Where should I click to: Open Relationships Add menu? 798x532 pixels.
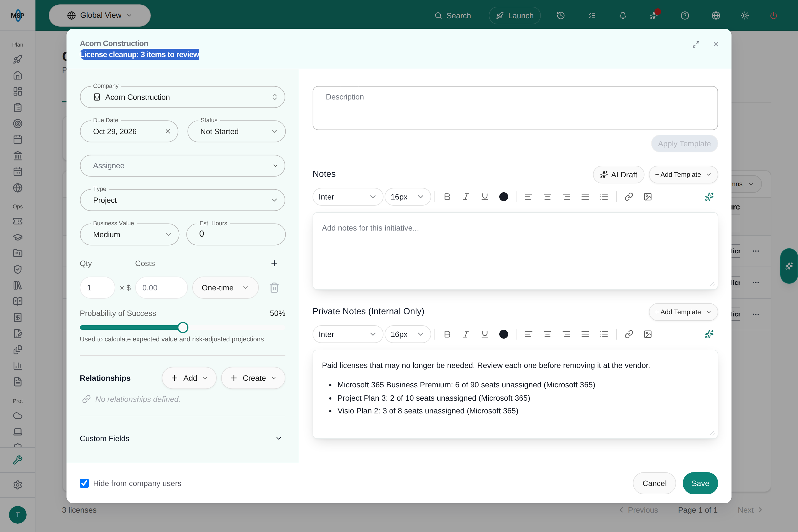tap(189, 378)
